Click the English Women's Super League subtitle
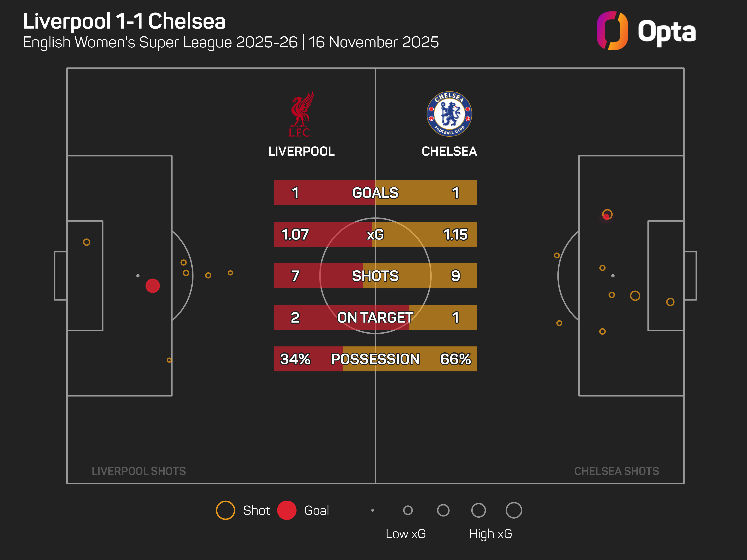The height and width of the screenshot is (560, 747). pos(231,43)
